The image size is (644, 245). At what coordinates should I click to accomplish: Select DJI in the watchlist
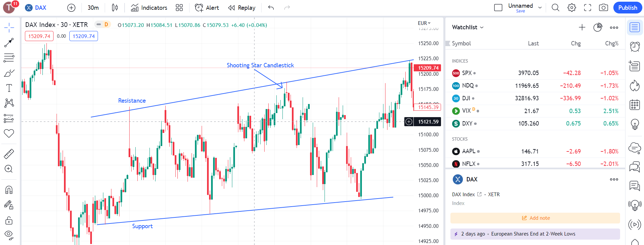[x=535, y=98]
